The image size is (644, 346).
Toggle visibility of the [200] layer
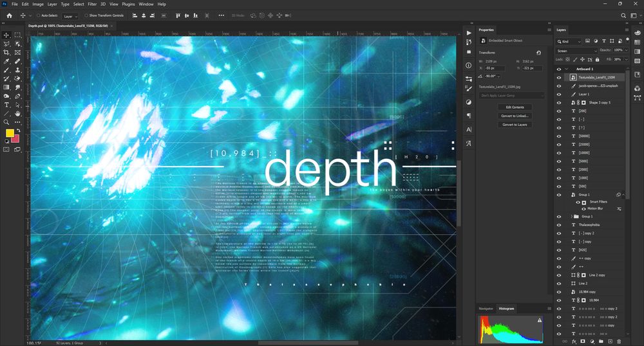click(559, 111)
